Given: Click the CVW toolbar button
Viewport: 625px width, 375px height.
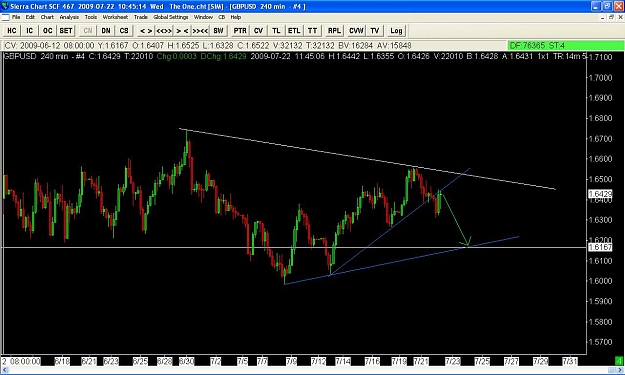Looking at the screenshot, I should pyautogui.click(x=356, y=31).
